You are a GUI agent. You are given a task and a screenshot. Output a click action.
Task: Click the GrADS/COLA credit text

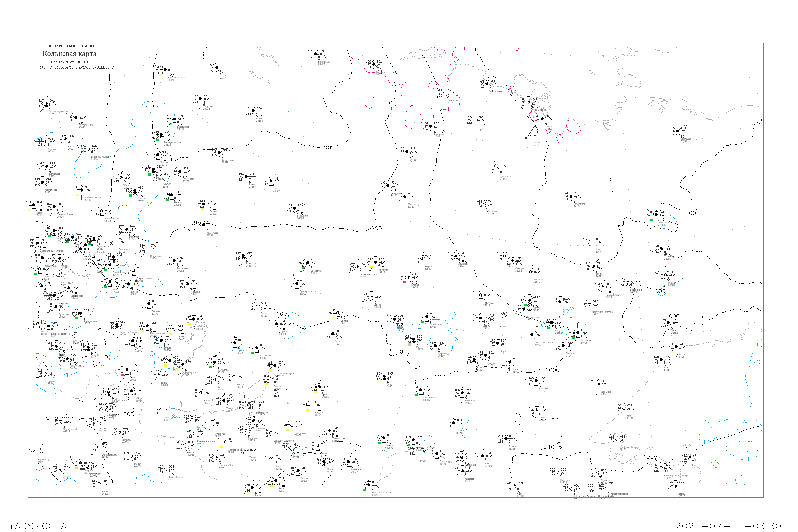coord(35,526)
